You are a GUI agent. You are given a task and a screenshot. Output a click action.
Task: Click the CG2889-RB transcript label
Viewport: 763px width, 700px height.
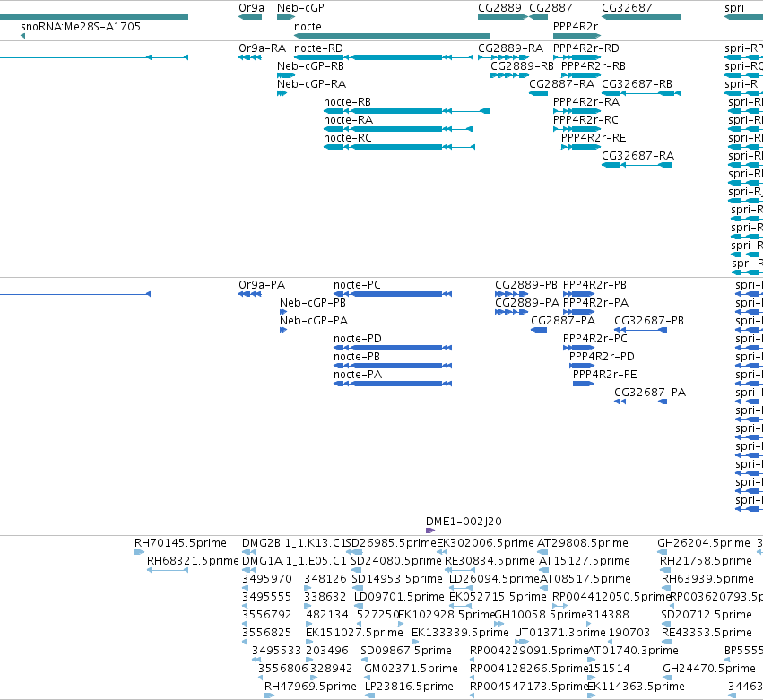[522, 66]
